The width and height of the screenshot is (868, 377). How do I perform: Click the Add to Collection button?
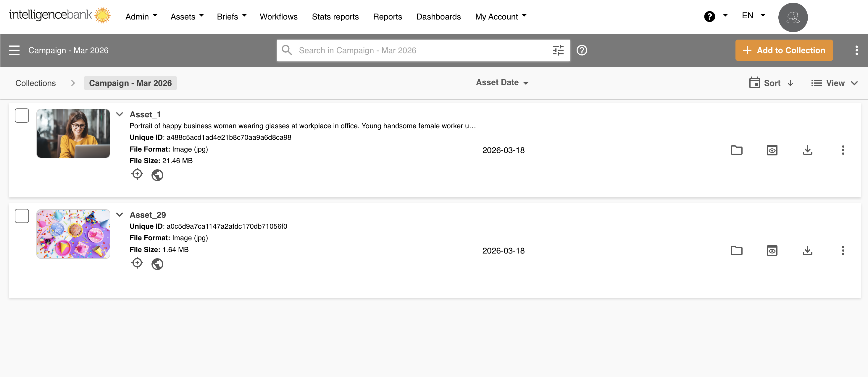784,51
